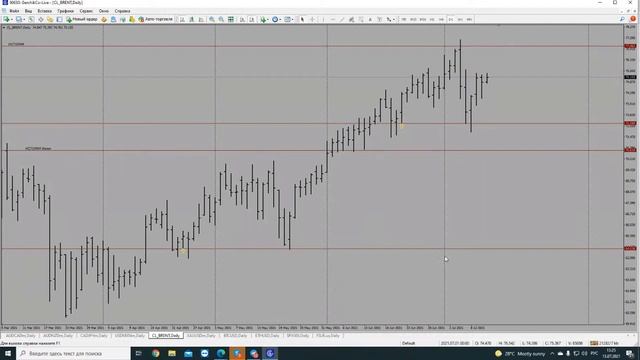Open the Indicators list icon
This screenshot has width=640, height=360.
263,19
